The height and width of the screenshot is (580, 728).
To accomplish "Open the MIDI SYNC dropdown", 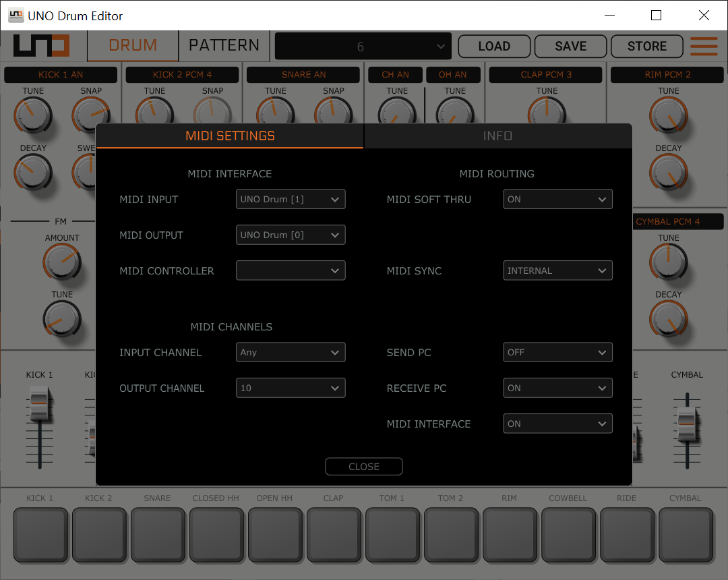I will (x=557, y=270).
